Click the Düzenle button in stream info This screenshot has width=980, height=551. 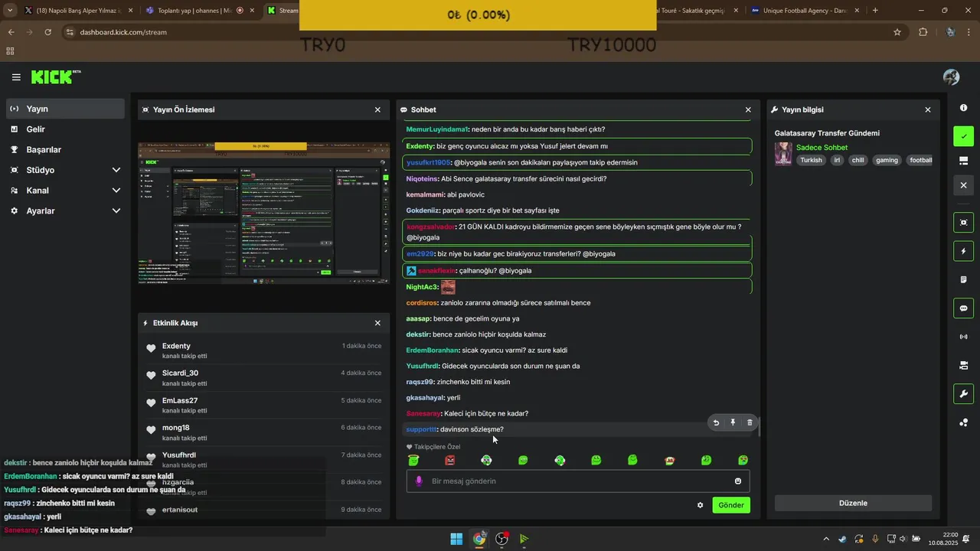point(853,503)
